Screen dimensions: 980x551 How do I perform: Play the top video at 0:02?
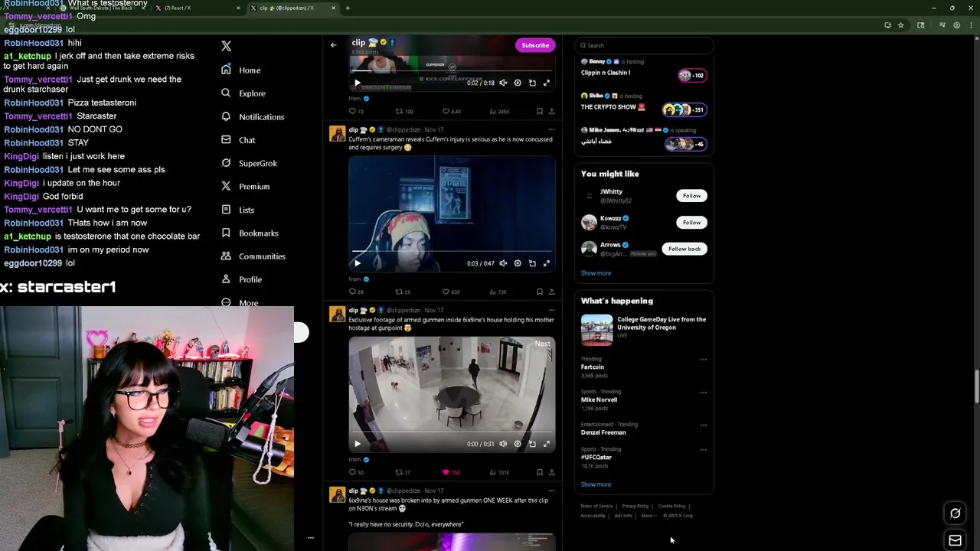(x=357, y=83)
